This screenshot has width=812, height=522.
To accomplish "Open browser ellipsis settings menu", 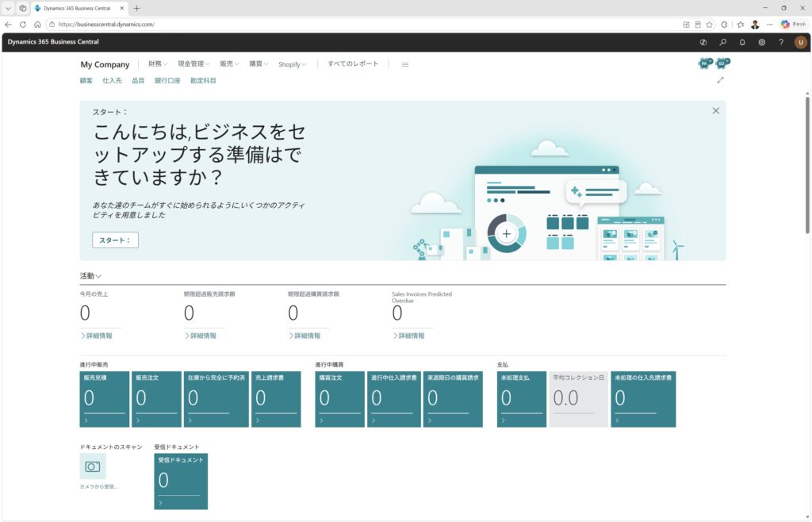I will 769,25.
